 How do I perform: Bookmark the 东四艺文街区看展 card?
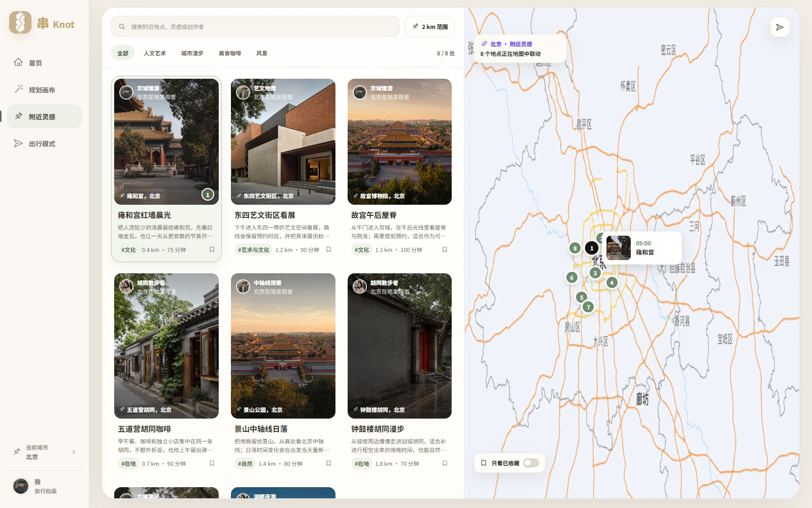tap(328, 249)
